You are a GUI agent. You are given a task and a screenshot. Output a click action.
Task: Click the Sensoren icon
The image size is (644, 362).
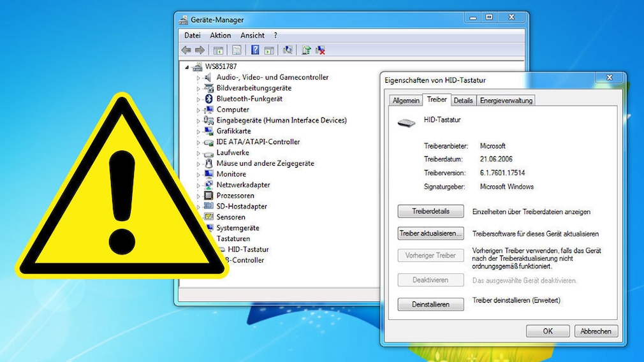click(209, 217)
